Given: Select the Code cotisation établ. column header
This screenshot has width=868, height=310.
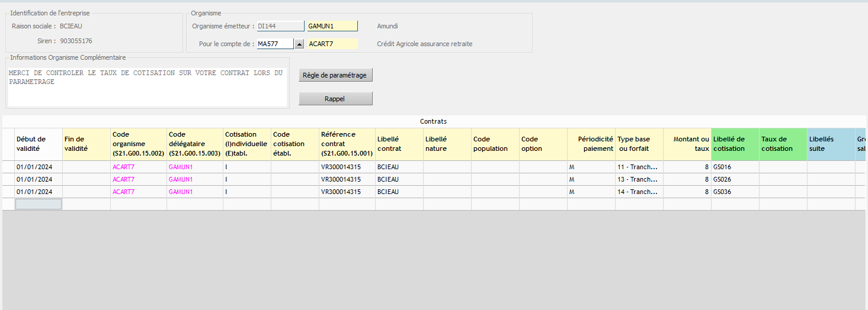Looking at the screenshot, I should point(295,144).
